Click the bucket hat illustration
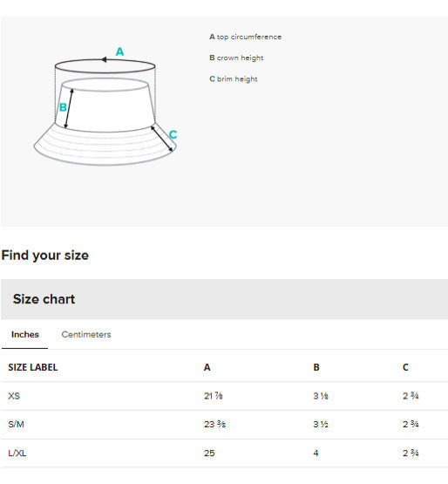Image resolution: width=448 pixels, height=484 pixels. [105, 112]
